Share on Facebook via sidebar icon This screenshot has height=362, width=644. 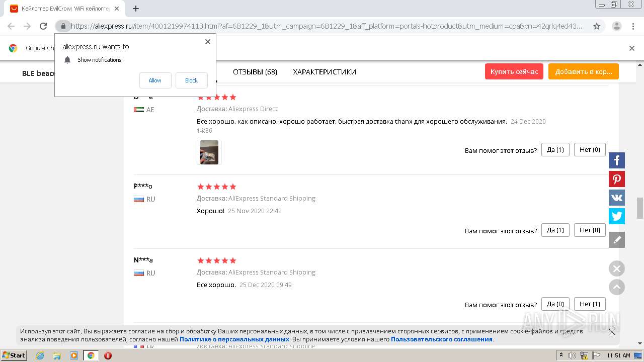tap(617, 160)
